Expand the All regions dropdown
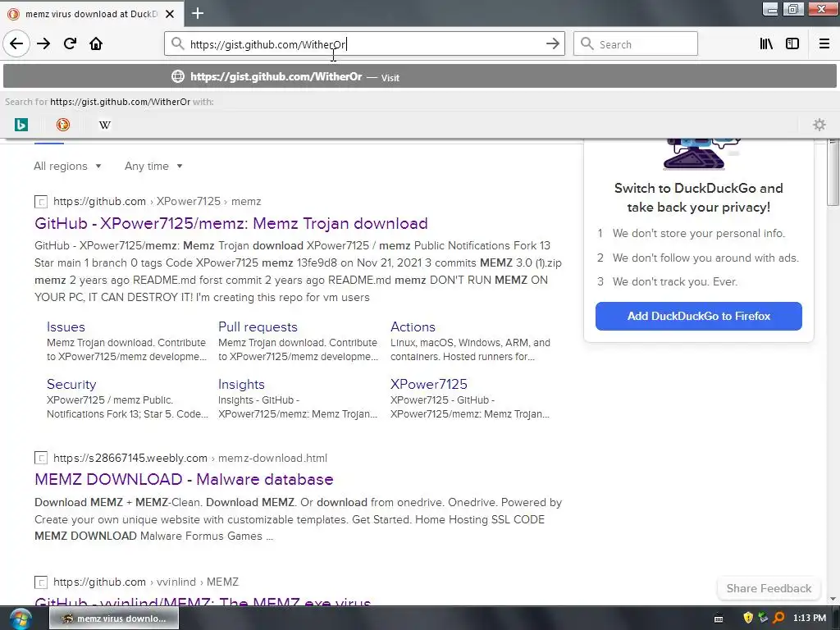Image resolution: width=840 pixels, height=630 pixels. pos(67,166)
